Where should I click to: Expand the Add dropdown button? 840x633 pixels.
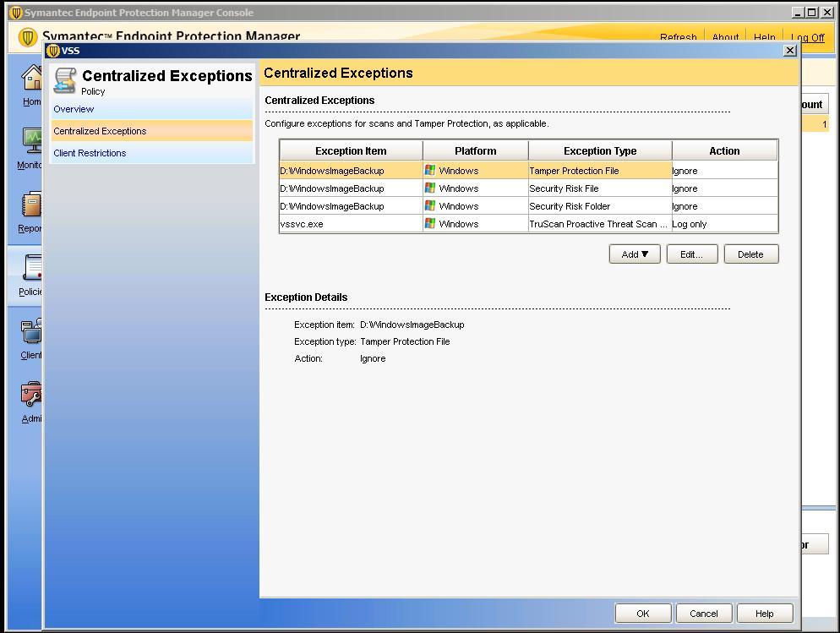click(x=634, y=254)
